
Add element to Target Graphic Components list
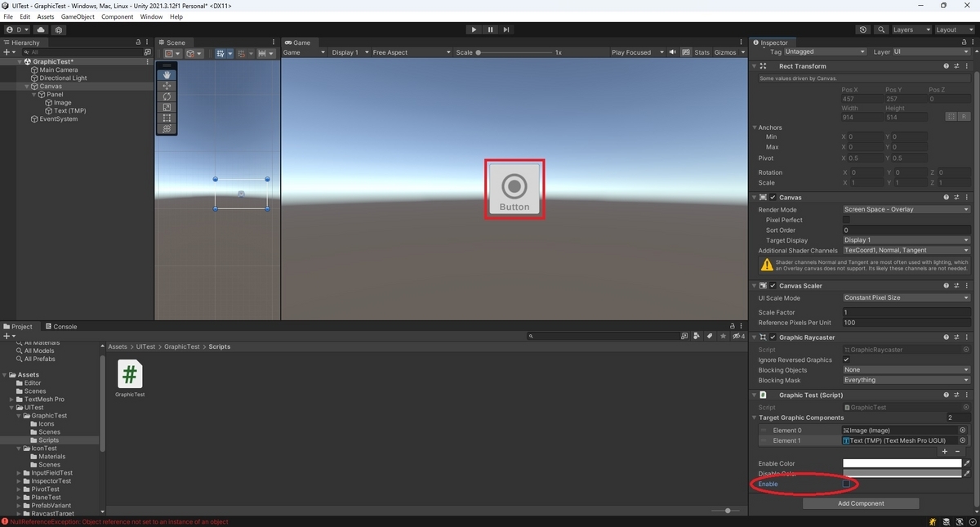point(945,451)
